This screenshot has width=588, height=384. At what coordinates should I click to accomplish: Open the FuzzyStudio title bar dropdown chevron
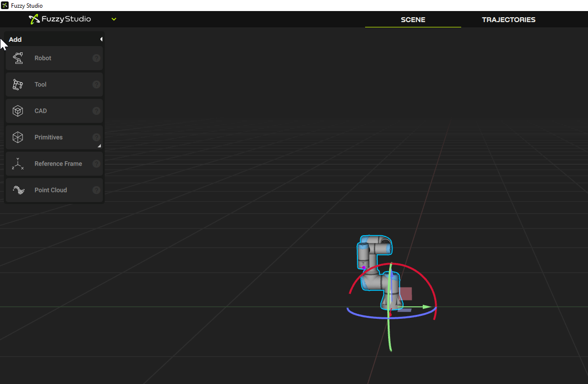[x=113, y=20]
